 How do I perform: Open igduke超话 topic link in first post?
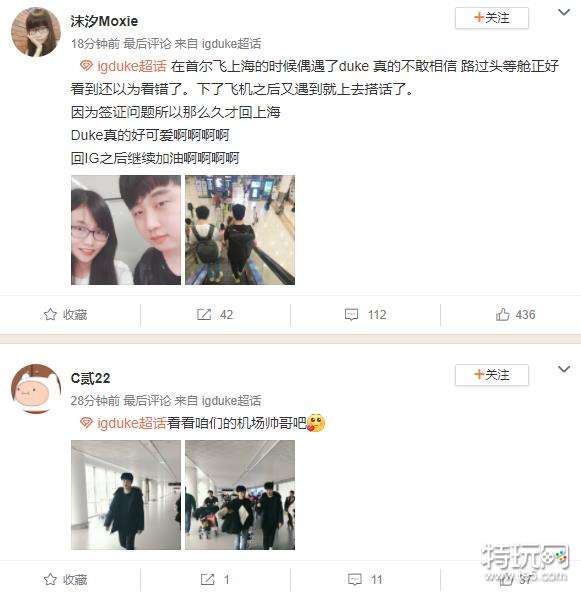(x=123, y=66)
